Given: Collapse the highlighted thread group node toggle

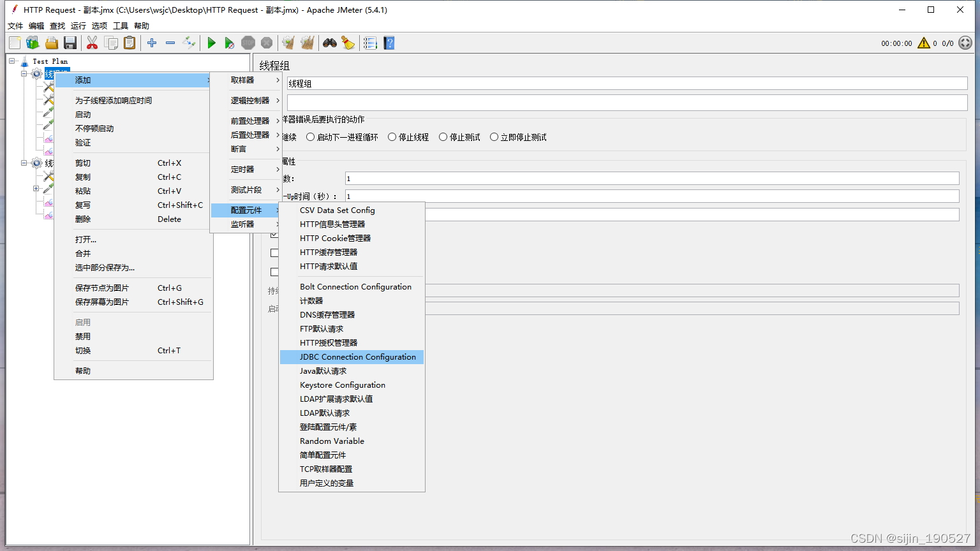Looking at the screenshot, I should click(x=24, y=73).
